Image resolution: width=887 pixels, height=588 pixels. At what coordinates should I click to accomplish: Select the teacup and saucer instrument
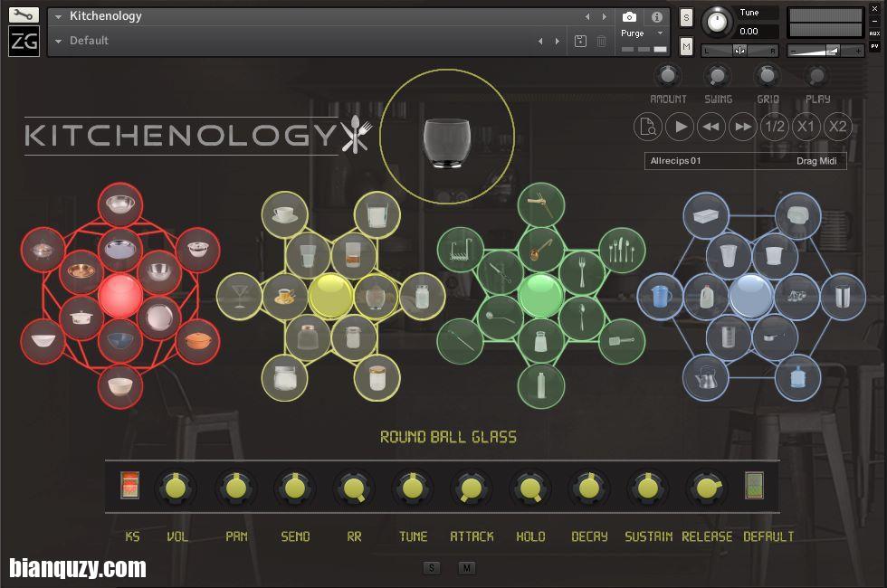[x=284, y=214]
